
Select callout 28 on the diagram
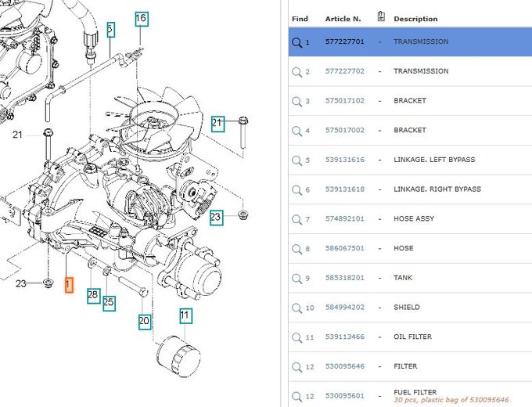tap(93, 295)
